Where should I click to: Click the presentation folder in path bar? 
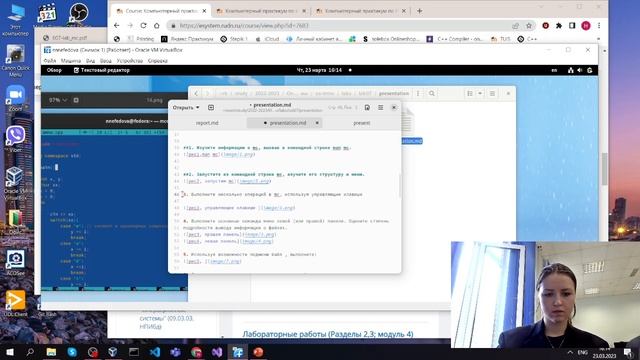click(x=393, y=93)
